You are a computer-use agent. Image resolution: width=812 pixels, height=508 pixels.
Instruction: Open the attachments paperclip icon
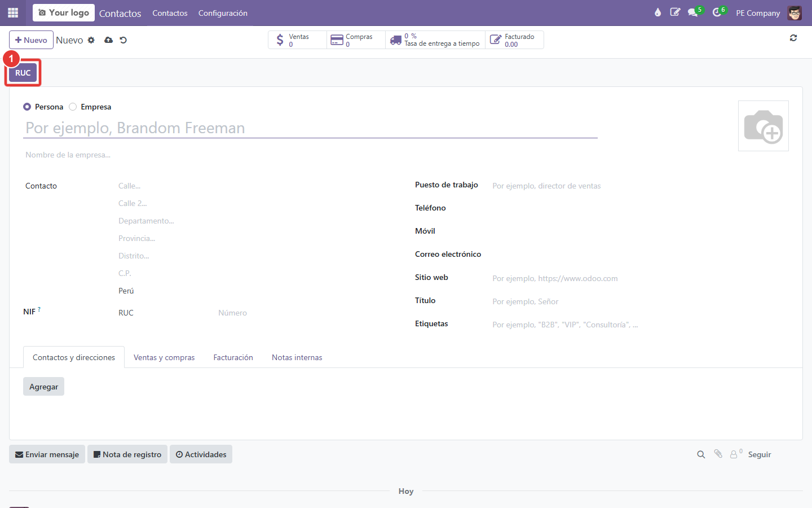(718, 454)
